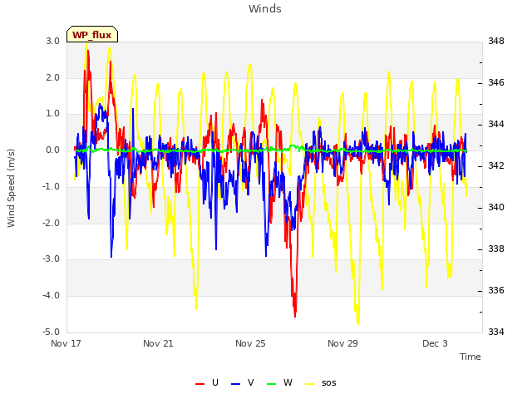Click the Nov 29 date tick label
532x399 pixels.
(x=342, y=343)
